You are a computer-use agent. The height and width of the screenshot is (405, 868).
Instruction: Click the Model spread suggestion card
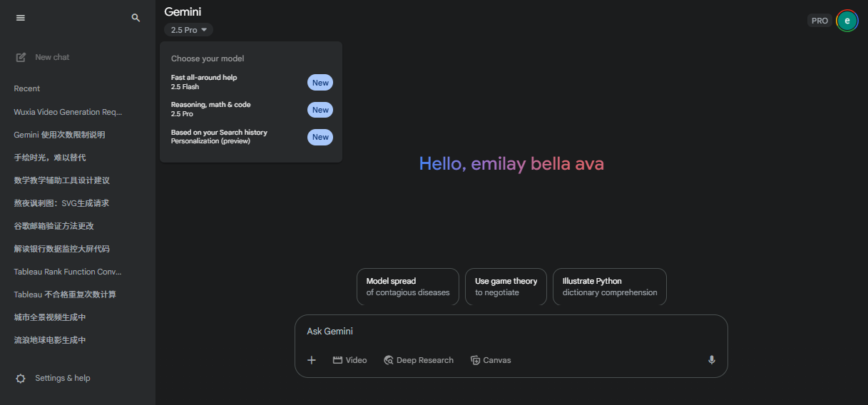coord(408,287)
